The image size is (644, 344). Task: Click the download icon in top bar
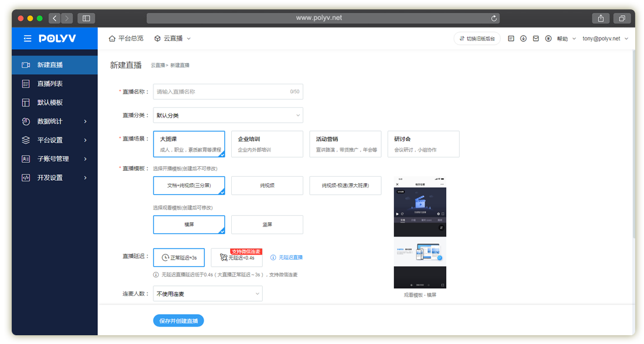pos(523,39)
